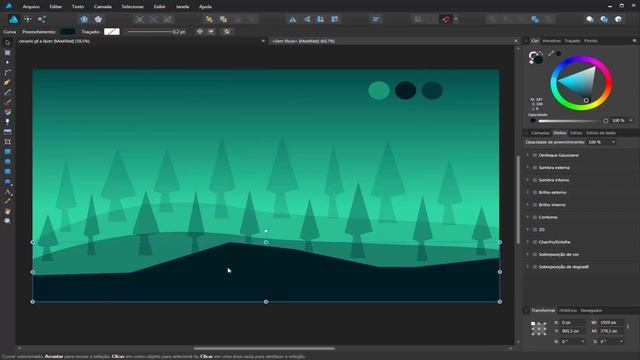Switch to the Traçado panel tab
This screenshot has width=640, height=360.
(x=572, y=41)
